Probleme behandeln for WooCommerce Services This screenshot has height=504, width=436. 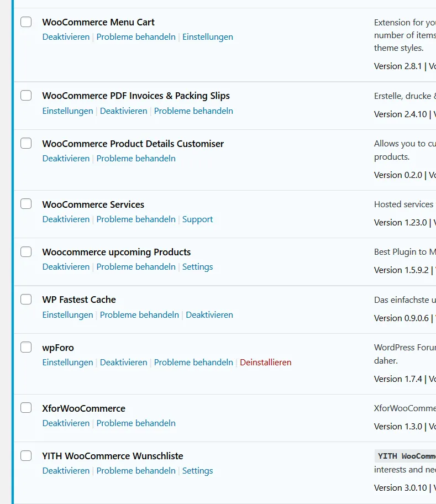(136, 219)
